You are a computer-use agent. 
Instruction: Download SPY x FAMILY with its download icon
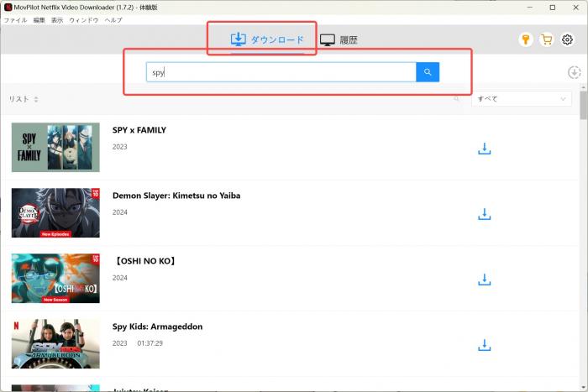click(x=484, y=149)
